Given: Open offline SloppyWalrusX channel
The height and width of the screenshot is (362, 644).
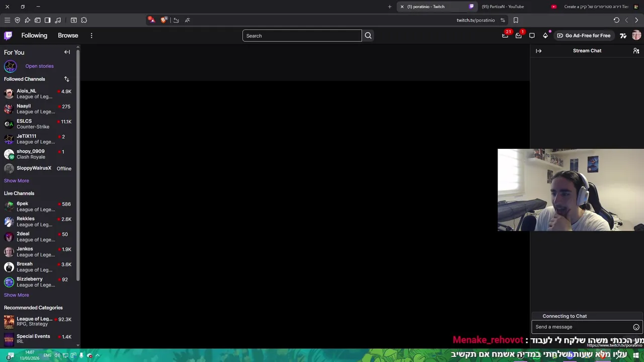Looking at the screenshot, I should [x=38, y=168].
